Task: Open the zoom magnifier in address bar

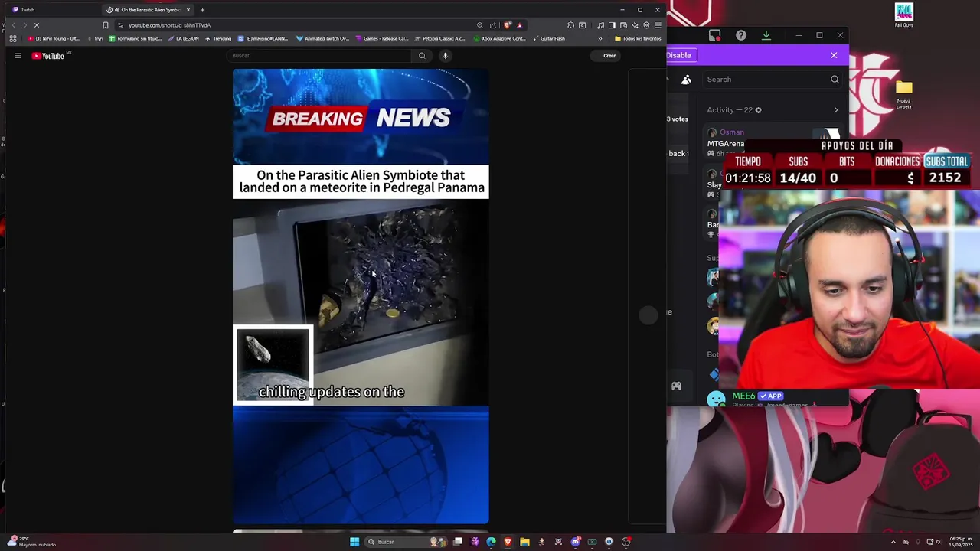Action: click(x=480, y=25)
